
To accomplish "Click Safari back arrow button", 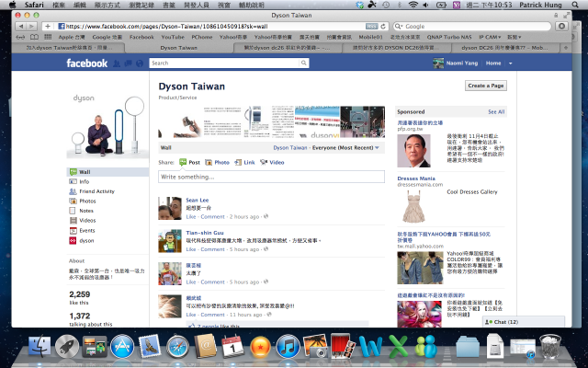I will point(21,27).
